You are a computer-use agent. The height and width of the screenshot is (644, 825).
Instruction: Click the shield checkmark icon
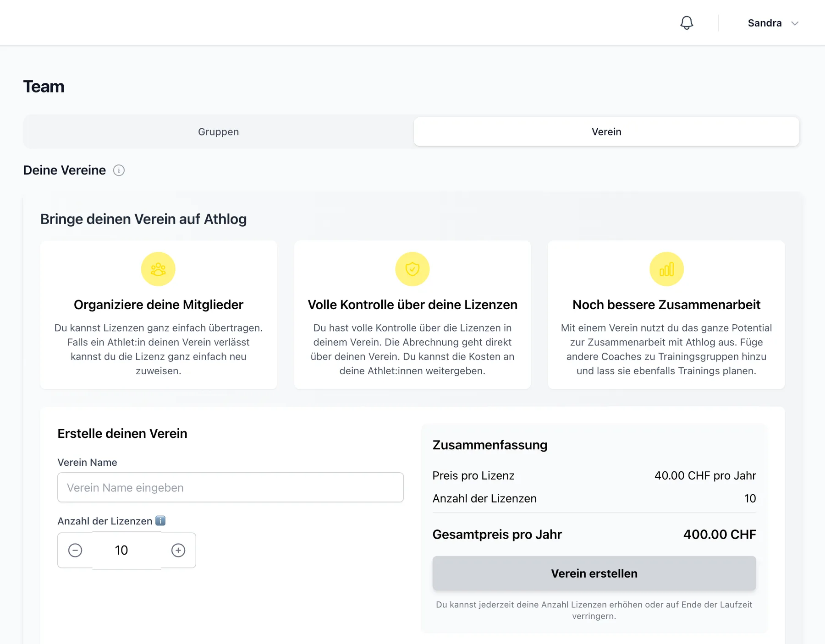coord(412,269)
